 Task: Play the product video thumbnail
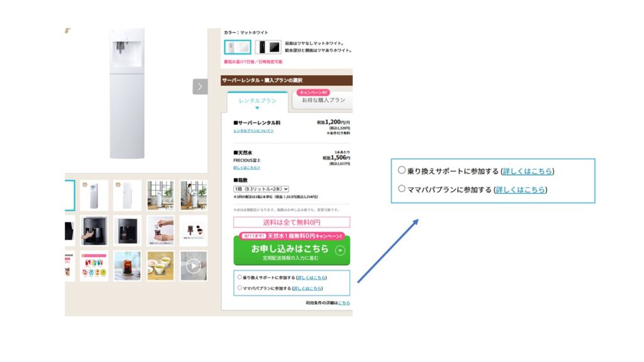194,266
